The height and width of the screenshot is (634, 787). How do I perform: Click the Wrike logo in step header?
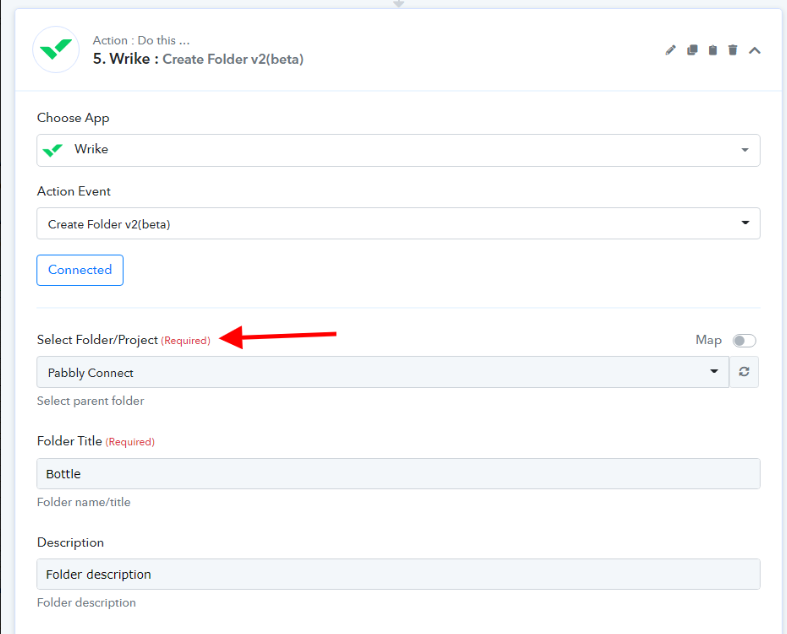tap(56, 50)
